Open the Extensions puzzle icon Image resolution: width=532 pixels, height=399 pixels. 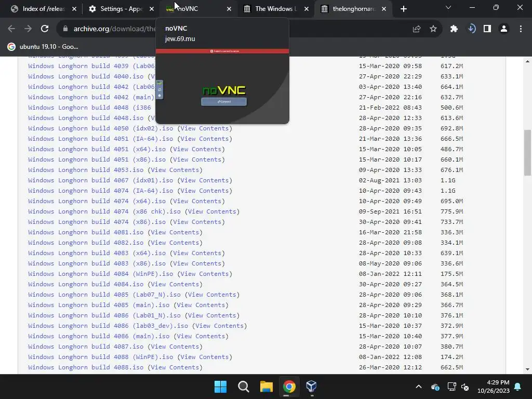[x=454, y=29]
